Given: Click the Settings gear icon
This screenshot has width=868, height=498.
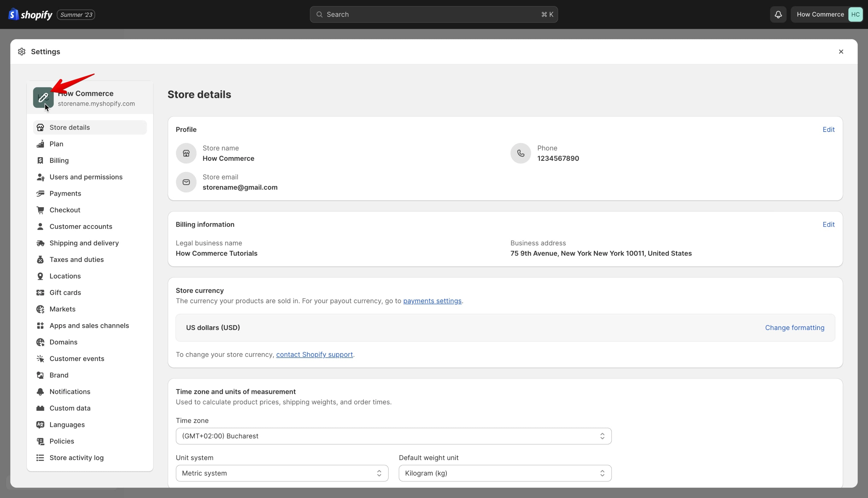Looking at the screenshot, I should pos(22,52).
